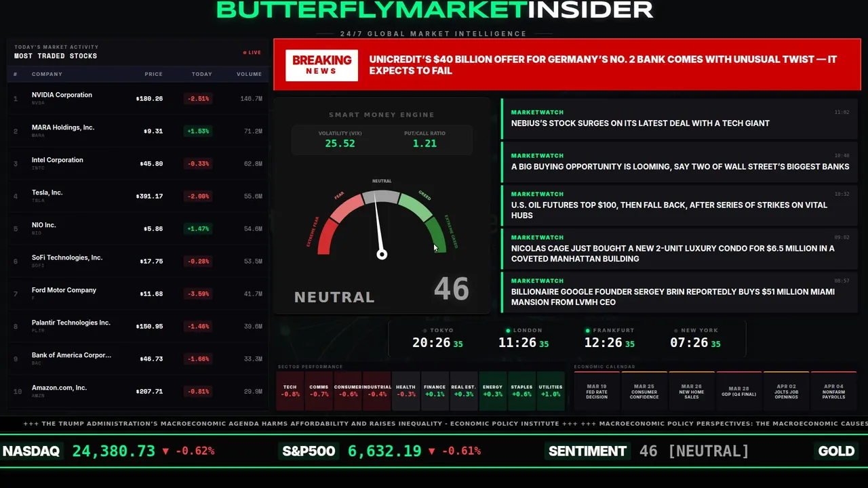Click the PRICE column header
This screenshot has height=488, width=868.
pyautogui.click(x=153, y=74)
